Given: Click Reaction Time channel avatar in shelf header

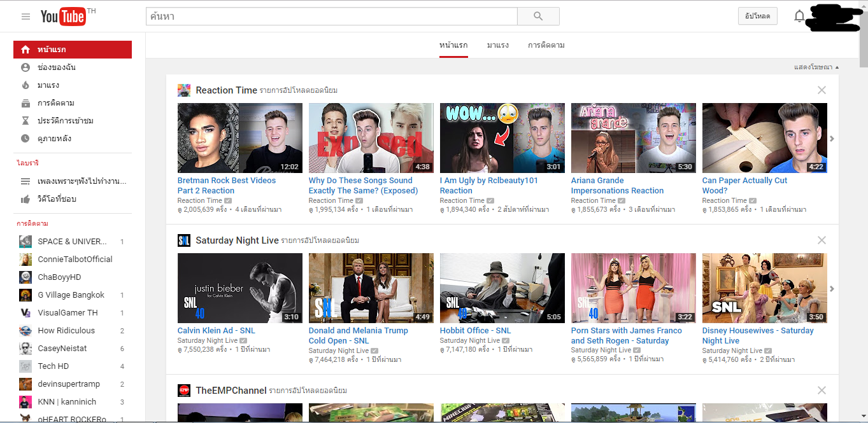Looking at the screenshot, I should [184, 90].
